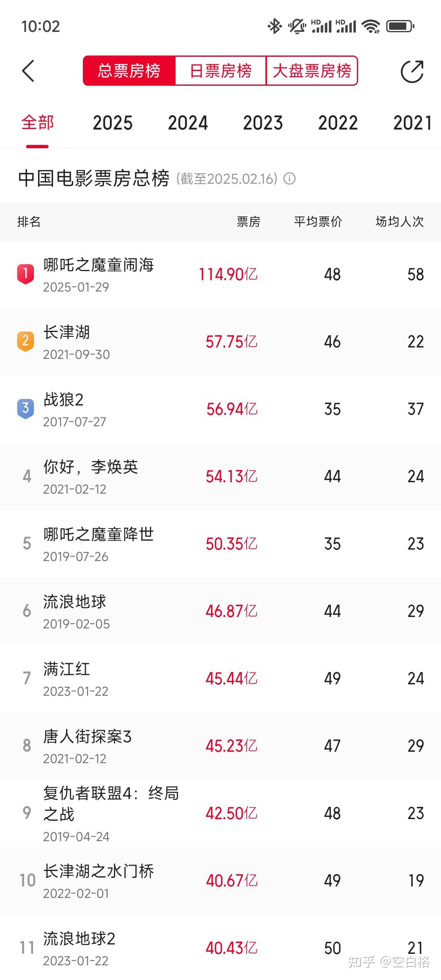Select the 总票房榜 segment

click(129, 71)
